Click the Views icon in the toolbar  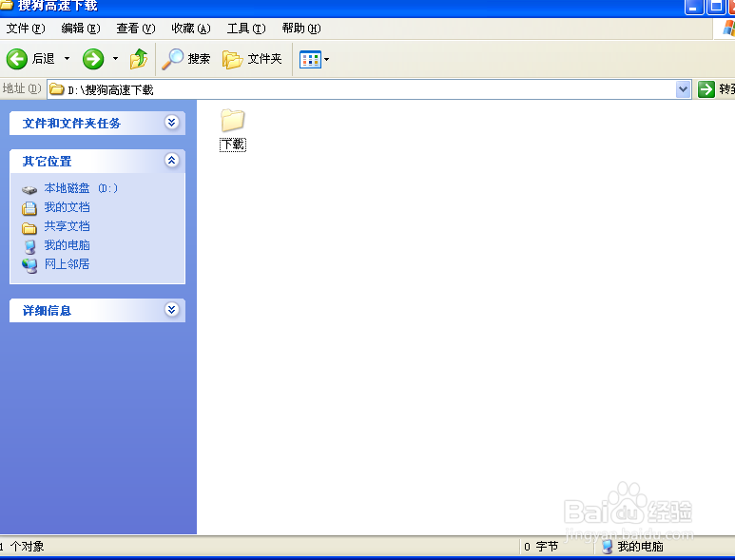[x=310, y=60]
